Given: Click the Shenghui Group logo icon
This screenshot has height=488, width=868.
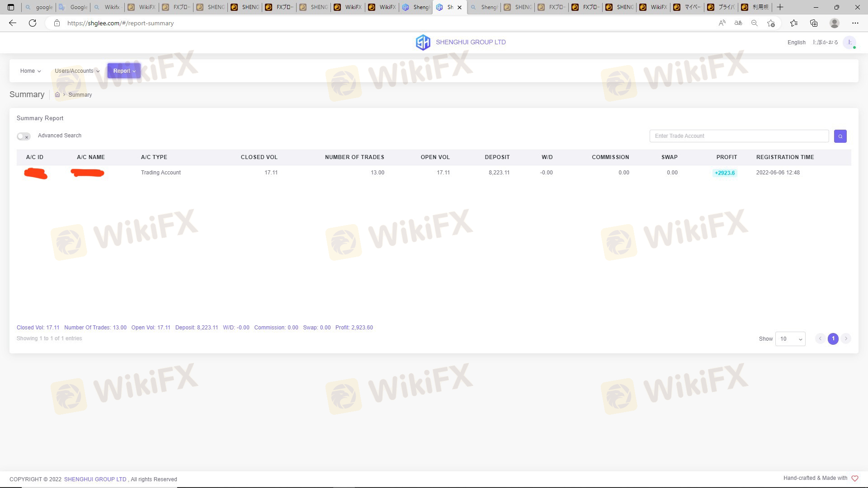Looking at the screenshot, I should (x=423, y=42).
